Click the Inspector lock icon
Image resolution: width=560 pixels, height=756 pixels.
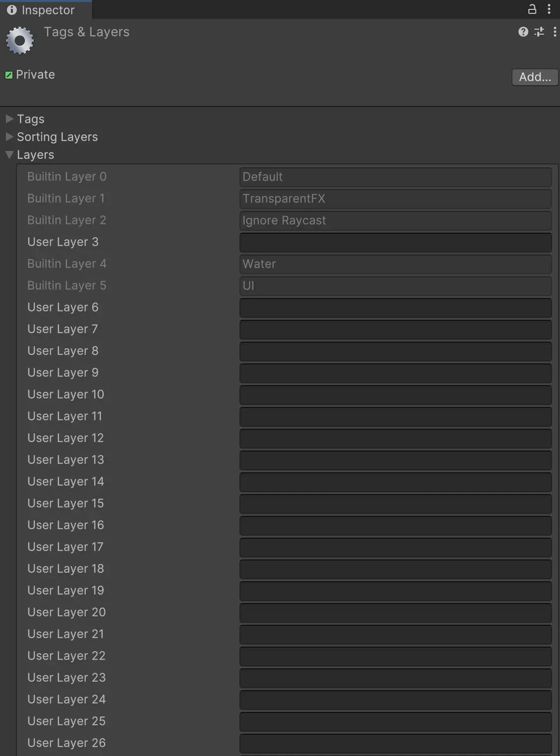tap(532, 9)
